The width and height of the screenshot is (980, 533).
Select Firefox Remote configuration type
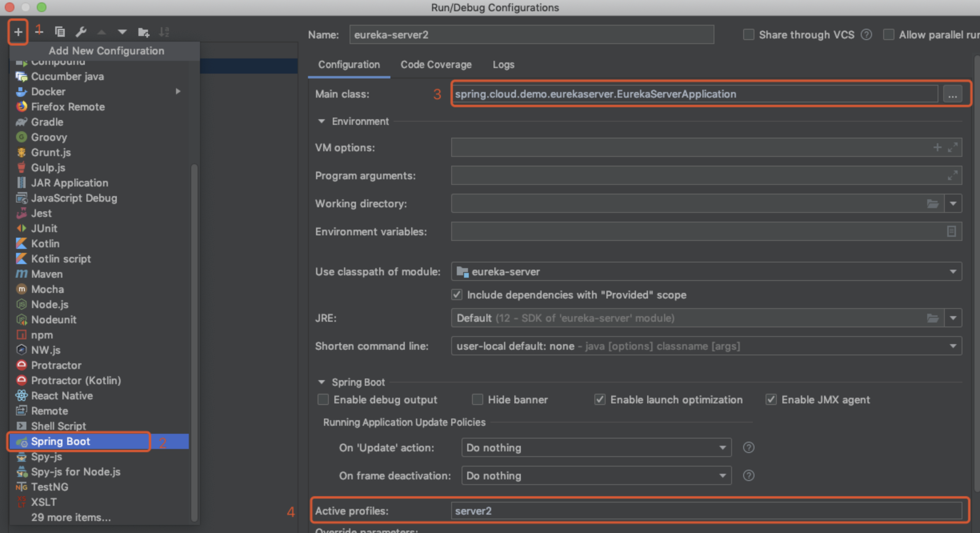(99, 107)
